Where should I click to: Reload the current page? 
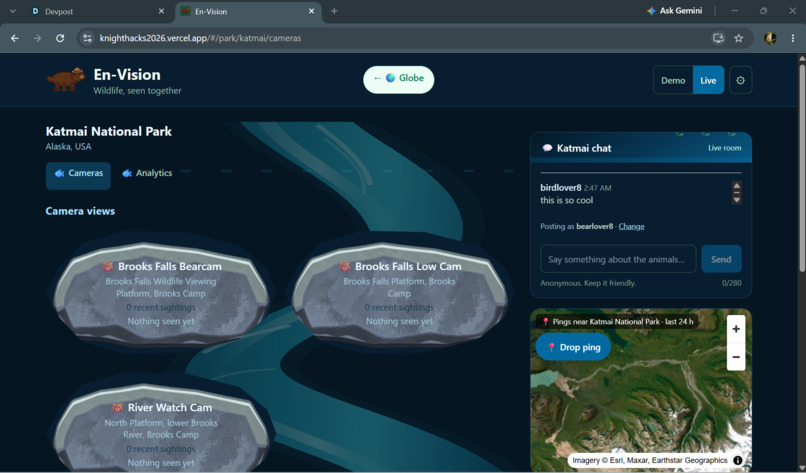point(60,38)
